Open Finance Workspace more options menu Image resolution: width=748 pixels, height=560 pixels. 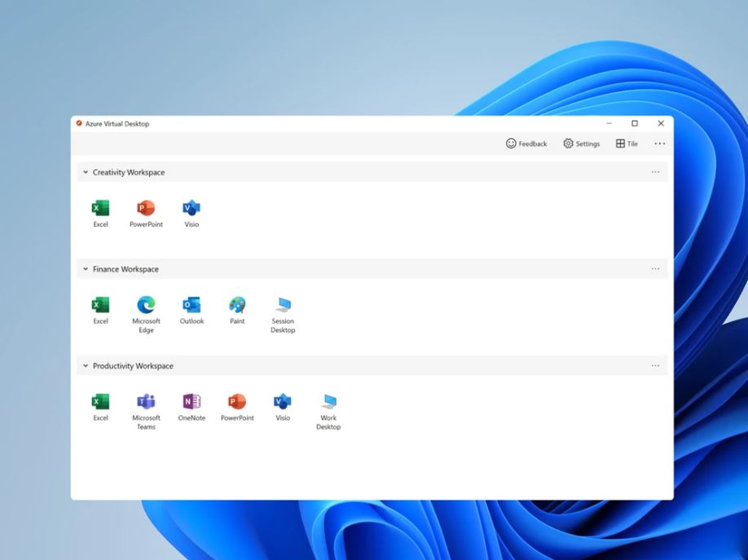pos(655,269)
